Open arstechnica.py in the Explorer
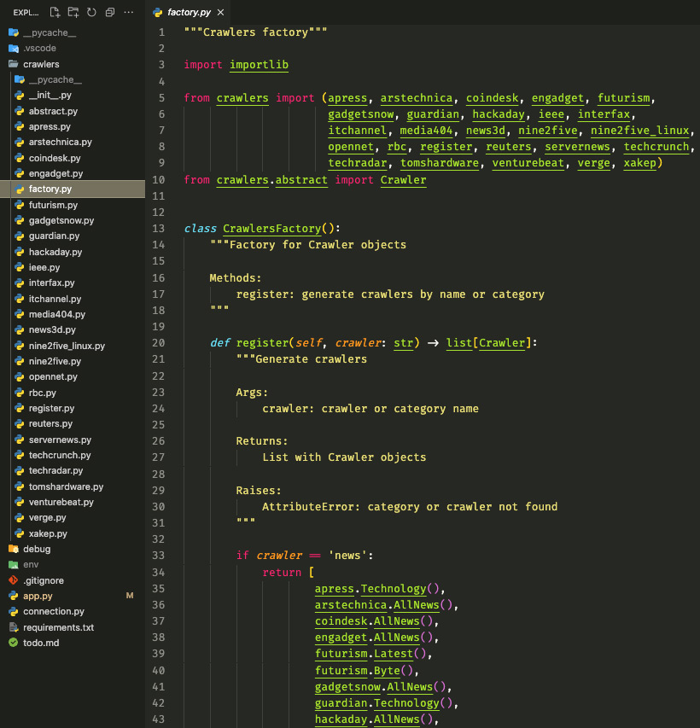This screenshot has width=700, height=728. (73, 142)
